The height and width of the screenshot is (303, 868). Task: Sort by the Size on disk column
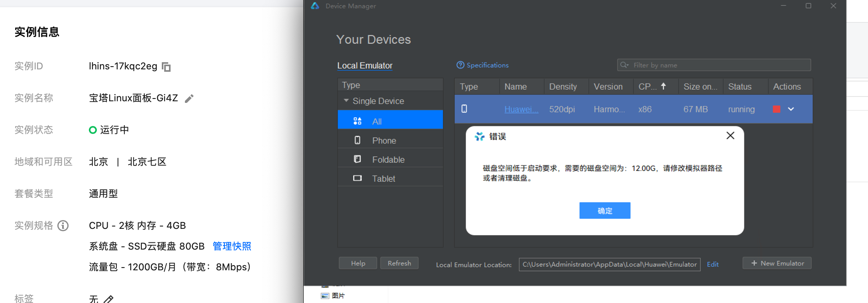[x=701, y=87]
